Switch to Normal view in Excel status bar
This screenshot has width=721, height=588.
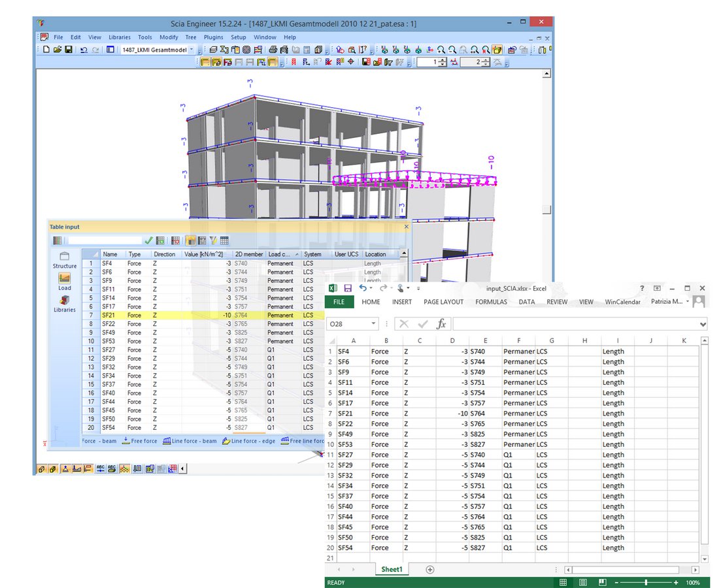tap(563, 583)
